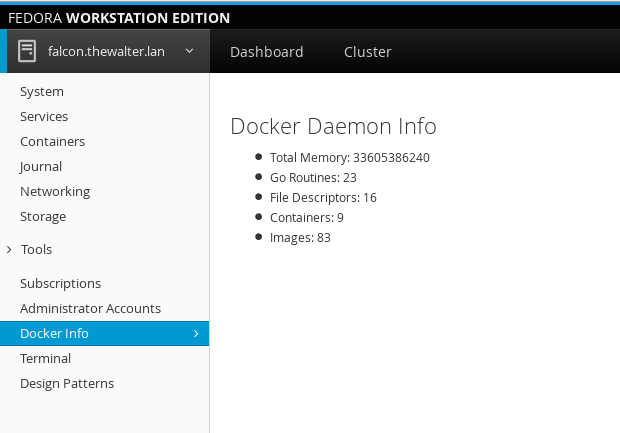This screenshot has height=433, width=620.
Task: Switch to the Dashboard tab
Action: (x=266, y=52)
